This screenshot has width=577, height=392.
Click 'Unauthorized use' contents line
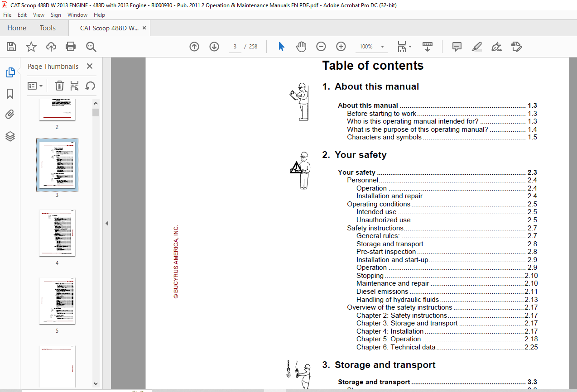point(447,220)
